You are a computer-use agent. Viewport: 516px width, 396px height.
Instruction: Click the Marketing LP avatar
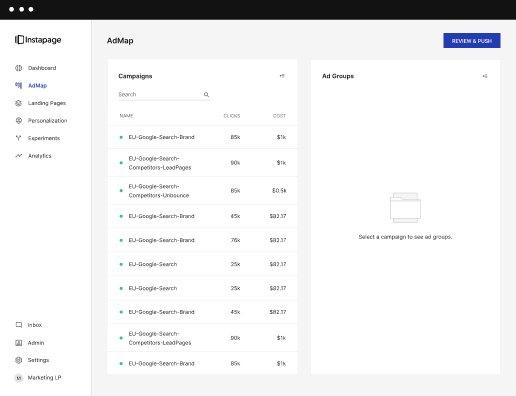[19, 378]
